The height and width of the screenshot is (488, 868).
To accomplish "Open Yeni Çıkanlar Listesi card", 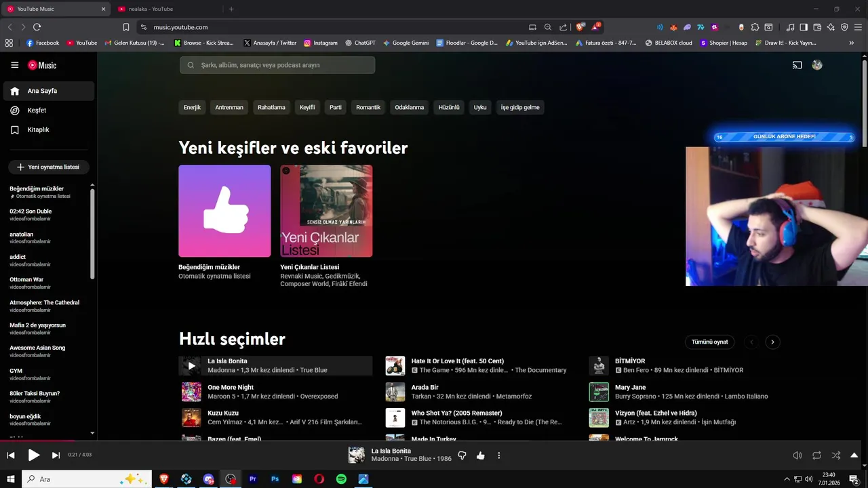I will [x=326, y=211].
